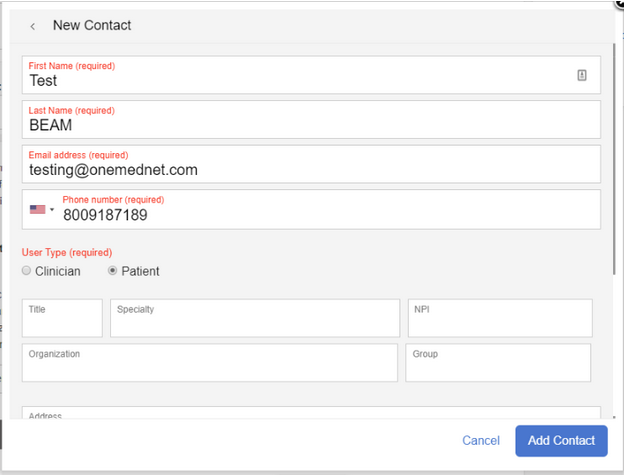Screen dimensions: 625x475
Task: Click the New Contact header title
Action: (x=92, y=25)
